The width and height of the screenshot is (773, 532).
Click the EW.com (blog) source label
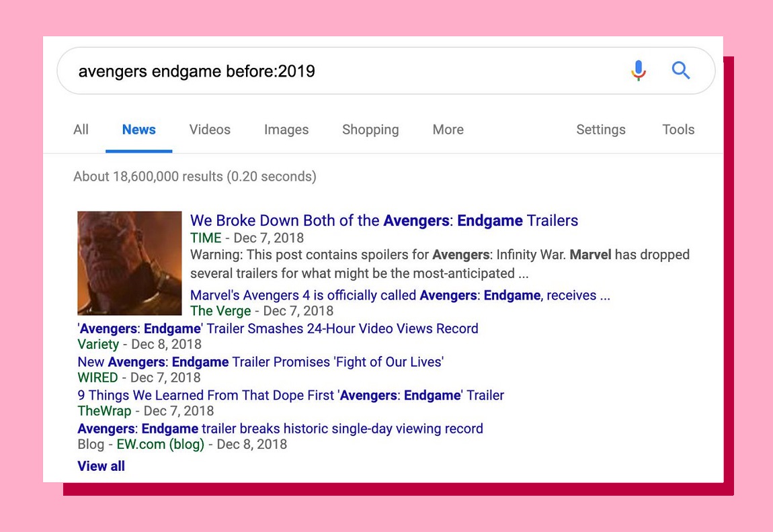pyautogui.click(x=160, y=444)
